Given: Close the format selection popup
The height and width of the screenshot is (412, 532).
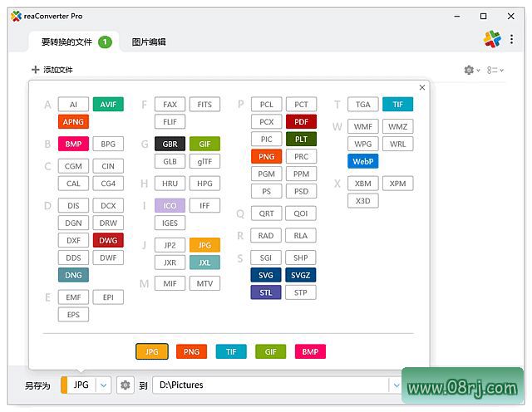Looking at the screenshot, I should pyautogui.click(x=422, y=87).
